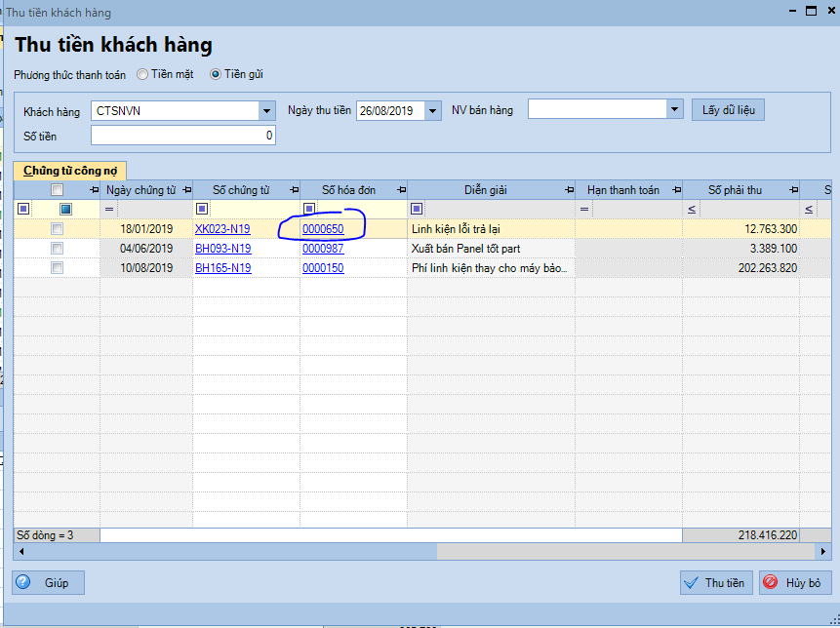Open the ≤ filter operator under Số phải thu

point(692,209)
